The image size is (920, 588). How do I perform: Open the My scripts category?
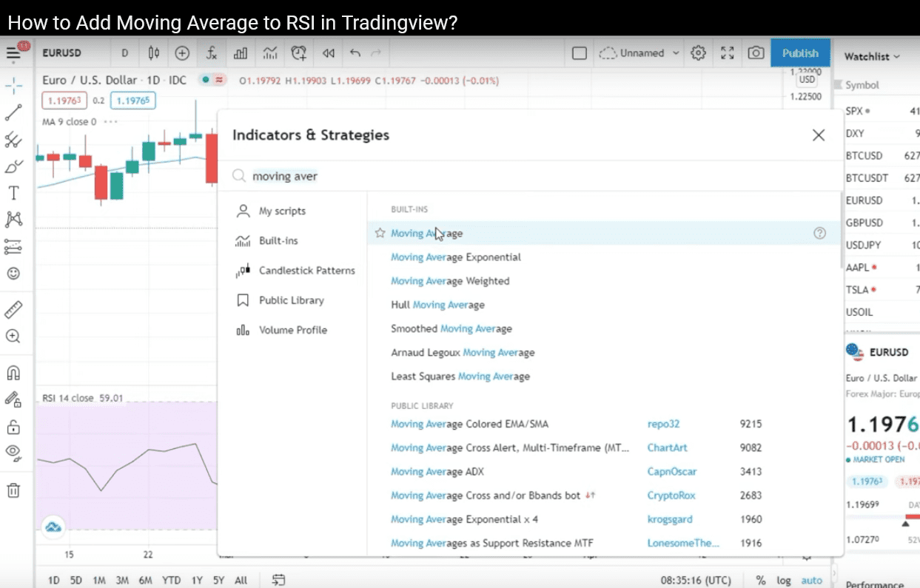[282, 212]
